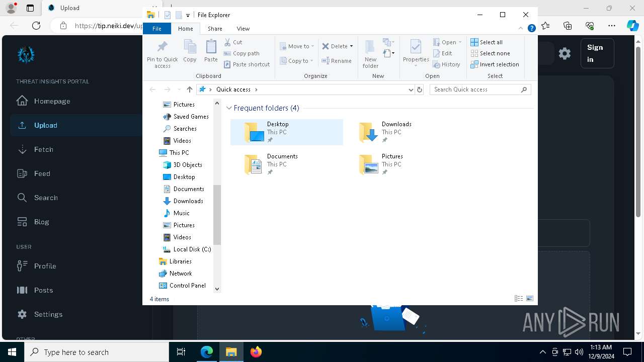The width and height of the screenshot is (644, 362).
Task: Refresh the Quick access view
Action: click(x=420, y=89)
